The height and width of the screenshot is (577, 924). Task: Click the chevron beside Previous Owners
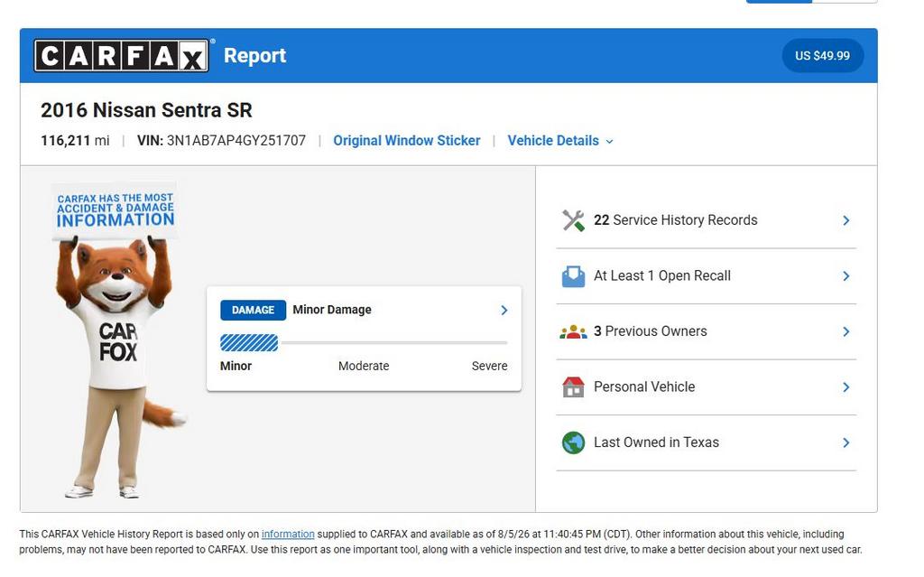pyautogui.click(x=846, y=331)
